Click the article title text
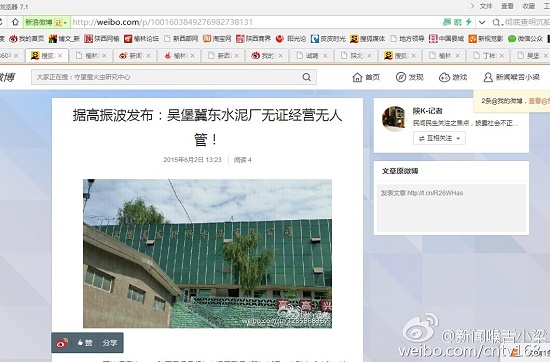The width and height of the screenshot is (550, 362). click(x=207, y=127)
